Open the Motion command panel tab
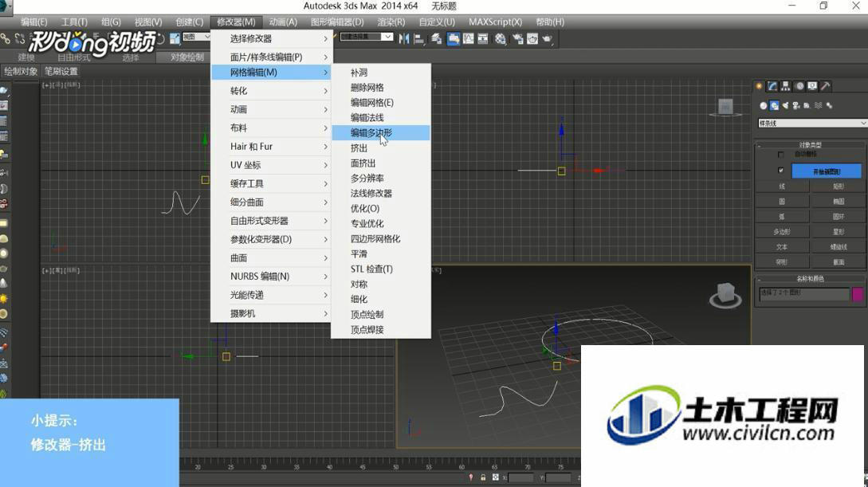 [799, 86]
